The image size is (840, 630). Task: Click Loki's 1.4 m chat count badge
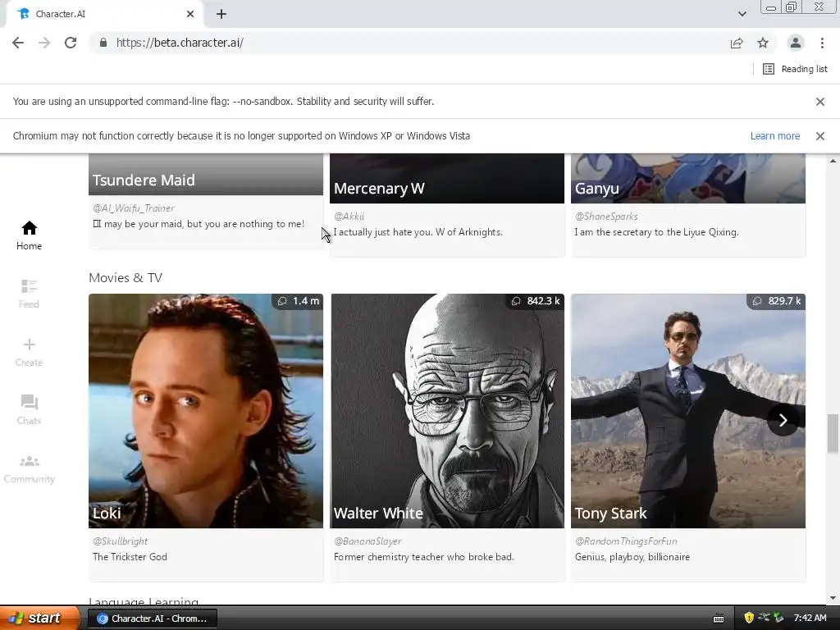(x=298, y=301)
